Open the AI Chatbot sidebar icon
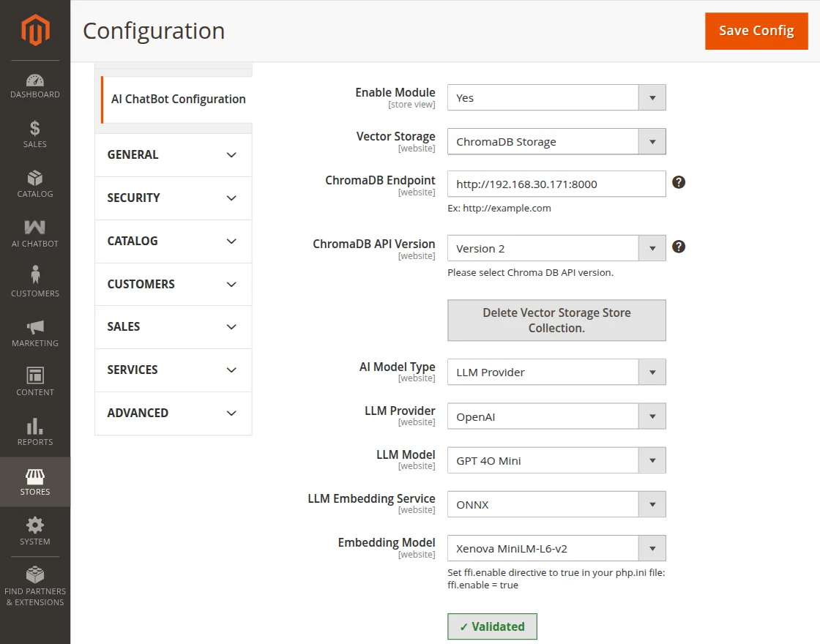The image size is (820, 644). point(35,228)
